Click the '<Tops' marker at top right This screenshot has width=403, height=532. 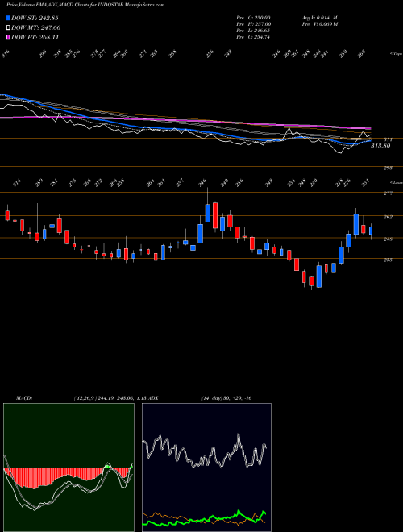coord(397,54)
